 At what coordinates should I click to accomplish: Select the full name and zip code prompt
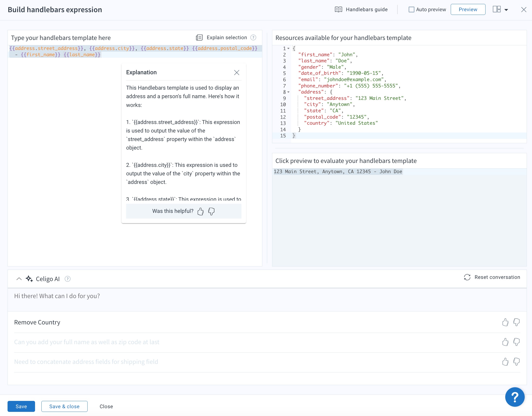(x=86, y=342)
